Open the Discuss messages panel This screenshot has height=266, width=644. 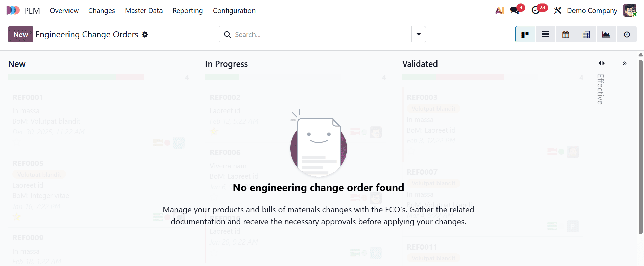(x=515, y=10)
